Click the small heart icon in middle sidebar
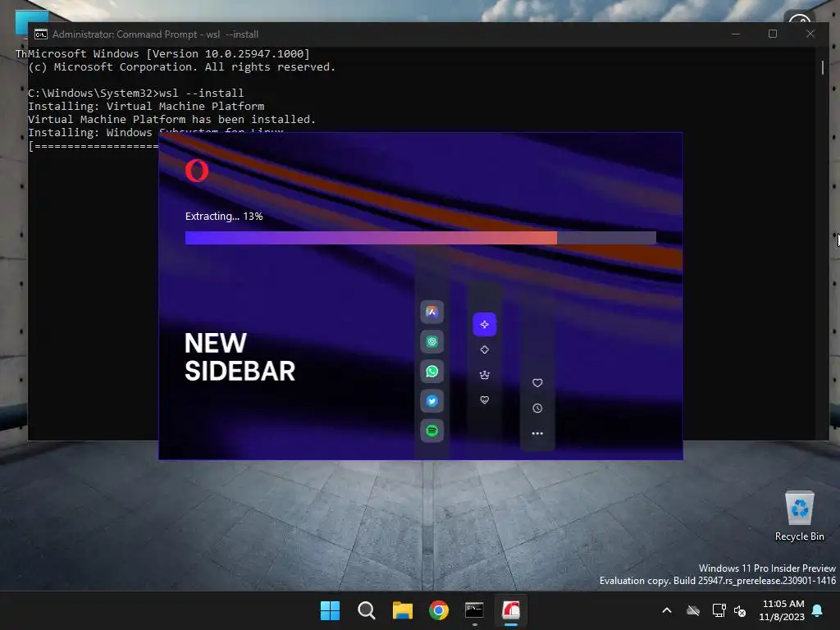This screenshot has width=840, height=630. tap(484, 399)
